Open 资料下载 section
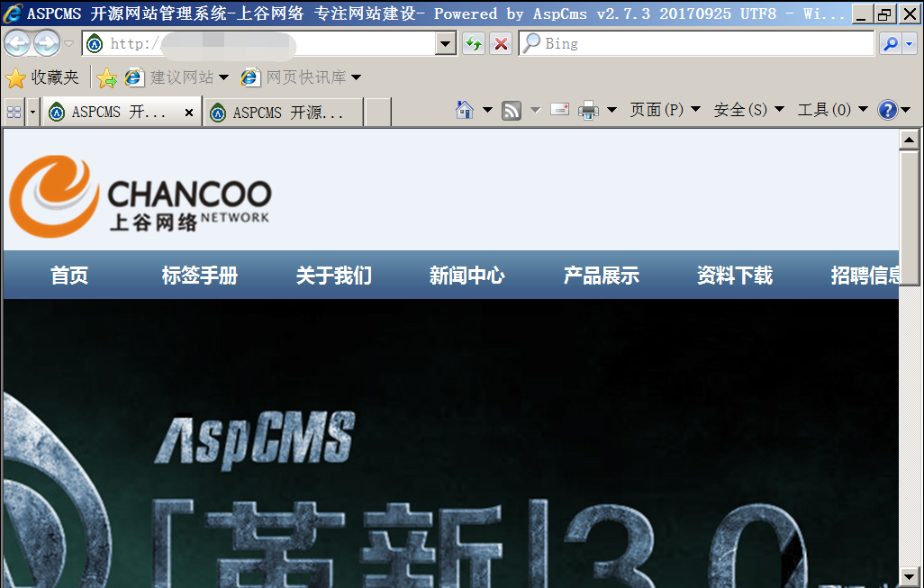The image size is (924, 588). click(735, 276)
